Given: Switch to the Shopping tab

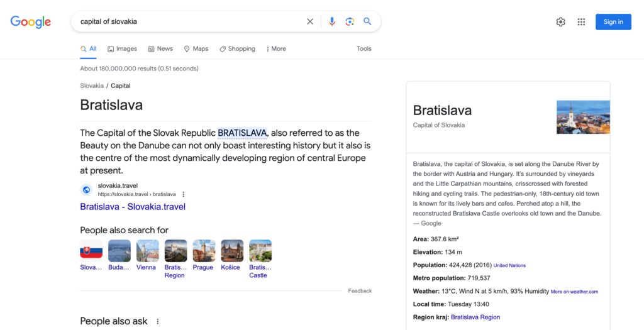Looking at the screenshot, I should click(237, 49).
